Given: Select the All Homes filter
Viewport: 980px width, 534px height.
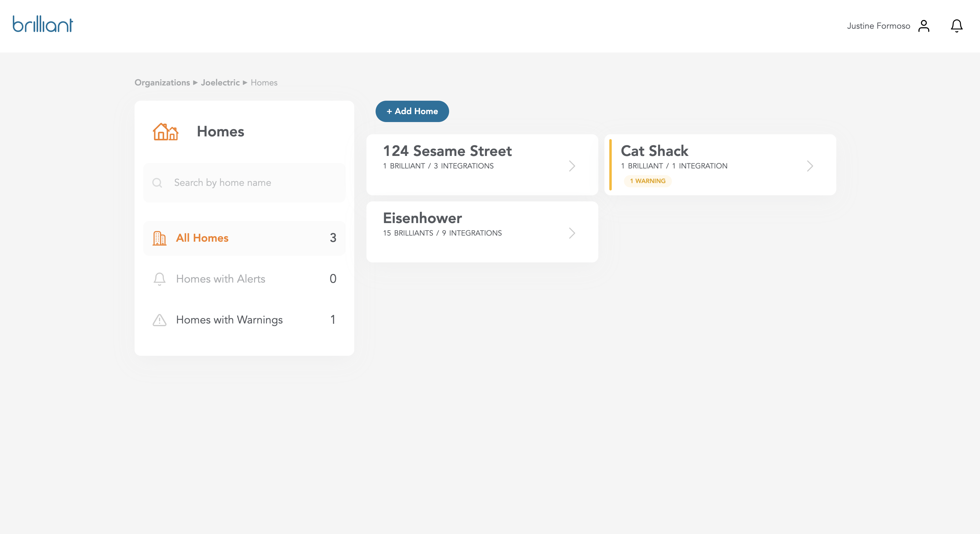Looking at the screenshot, I should pos(202,238).
